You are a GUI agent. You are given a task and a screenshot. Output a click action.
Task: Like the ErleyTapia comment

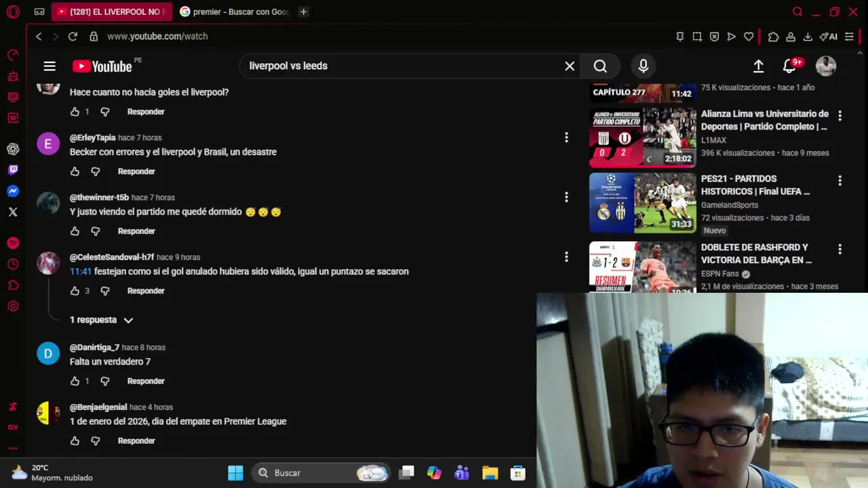75,171
